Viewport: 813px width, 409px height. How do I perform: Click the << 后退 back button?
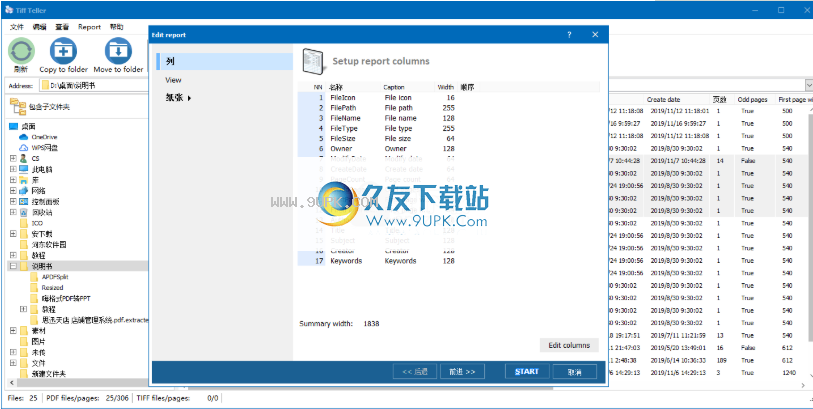[415, 371]
